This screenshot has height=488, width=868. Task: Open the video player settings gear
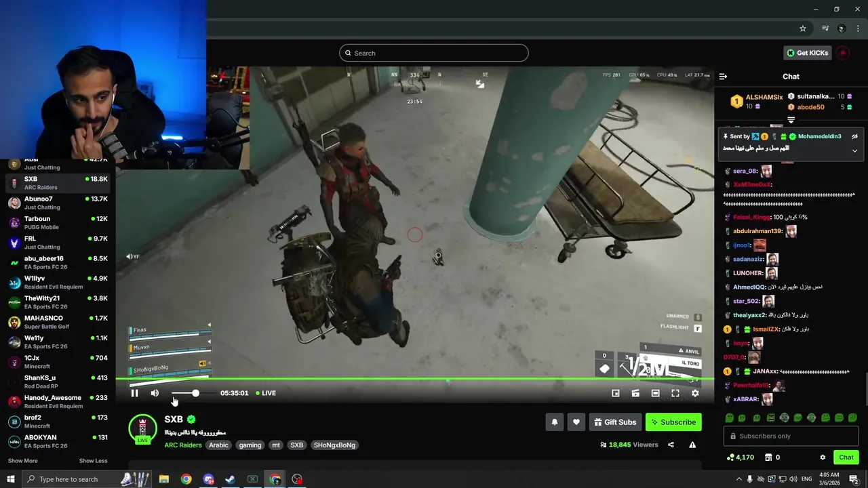pyautogui.click(x=695, y=393)
